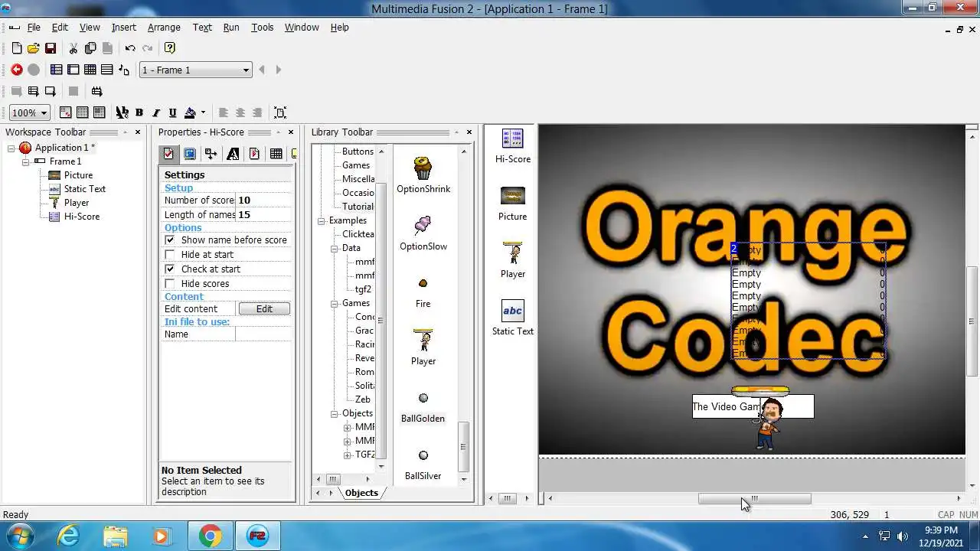Toggle Hide scores checkbox
This screenshot has height=551, width=980.
[170, 283]
